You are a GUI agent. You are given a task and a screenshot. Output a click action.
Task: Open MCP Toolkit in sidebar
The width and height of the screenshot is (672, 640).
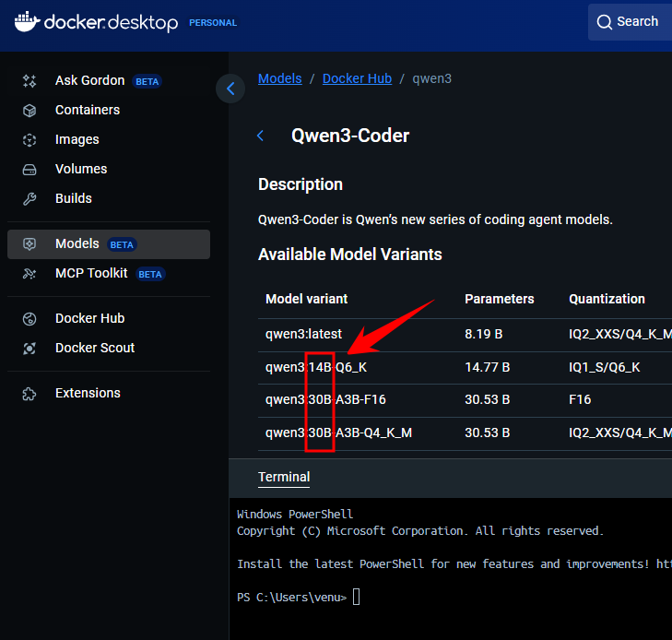pos(109,274)
